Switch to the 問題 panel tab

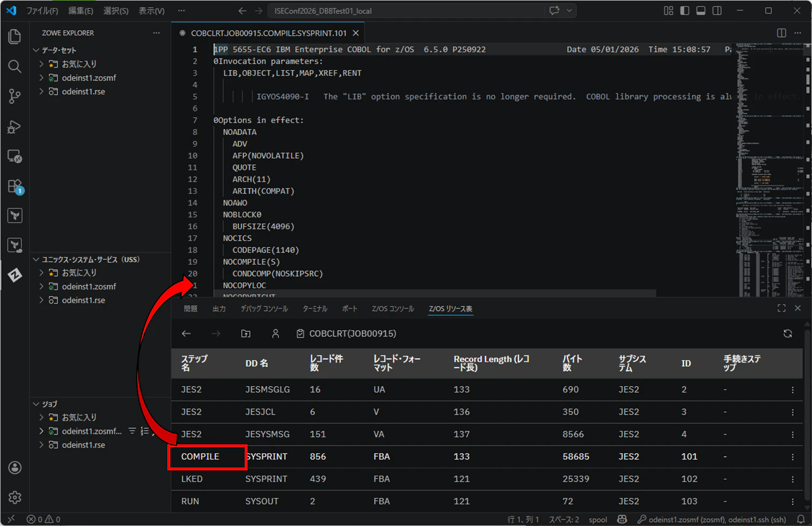point(191,308)
